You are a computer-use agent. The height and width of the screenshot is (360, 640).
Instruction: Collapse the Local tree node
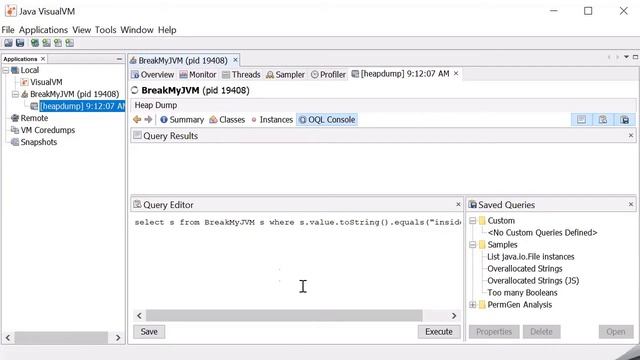click(6, 70)
